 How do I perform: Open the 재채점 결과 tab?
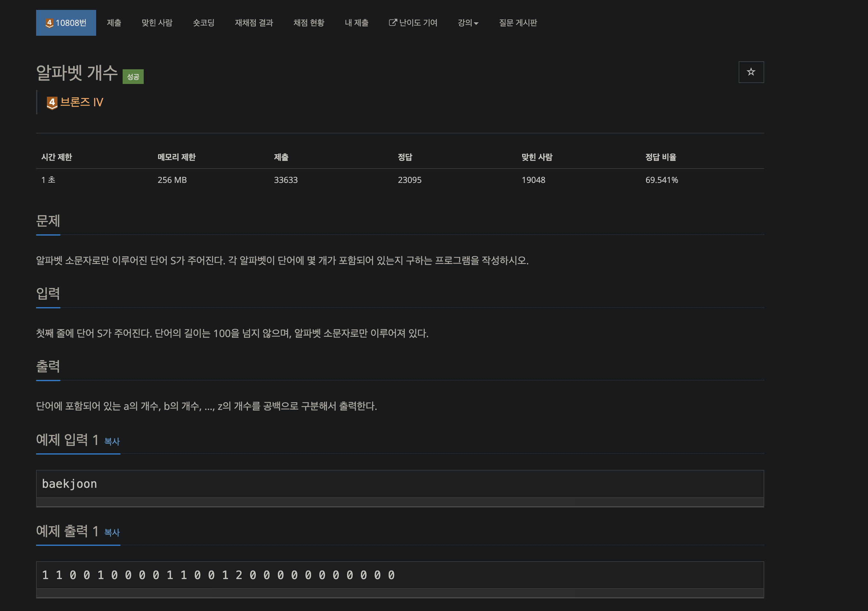click(x=254, y=23)
